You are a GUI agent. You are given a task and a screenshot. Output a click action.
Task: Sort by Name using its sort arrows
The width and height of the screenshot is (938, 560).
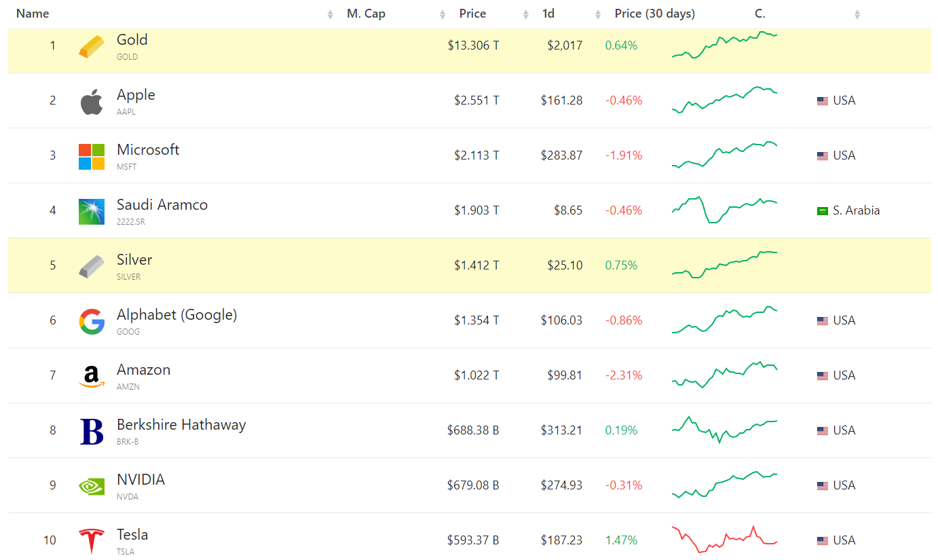point(331,14)
